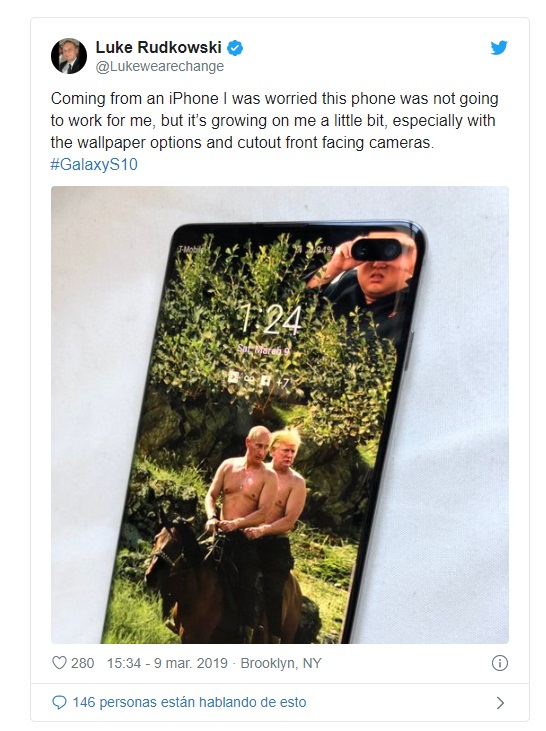Open the 15:34 - 9 mar. 2019 timestamp
546x731 pixels.
(167, 663)
